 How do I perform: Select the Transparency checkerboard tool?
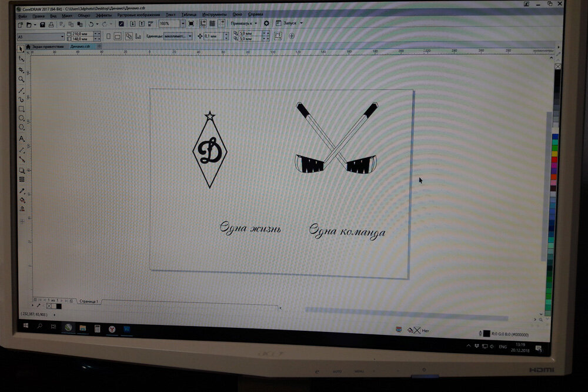point(22,180)
